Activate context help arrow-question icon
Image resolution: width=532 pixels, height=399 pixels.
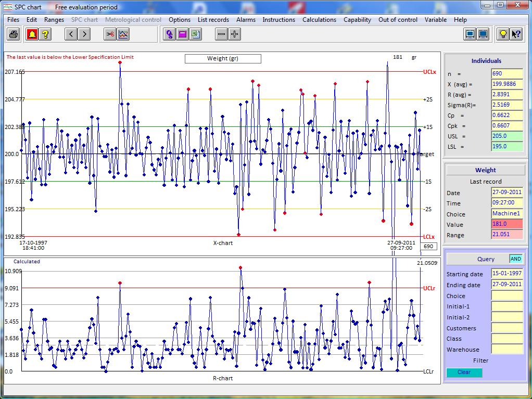(x=516, y=34)
